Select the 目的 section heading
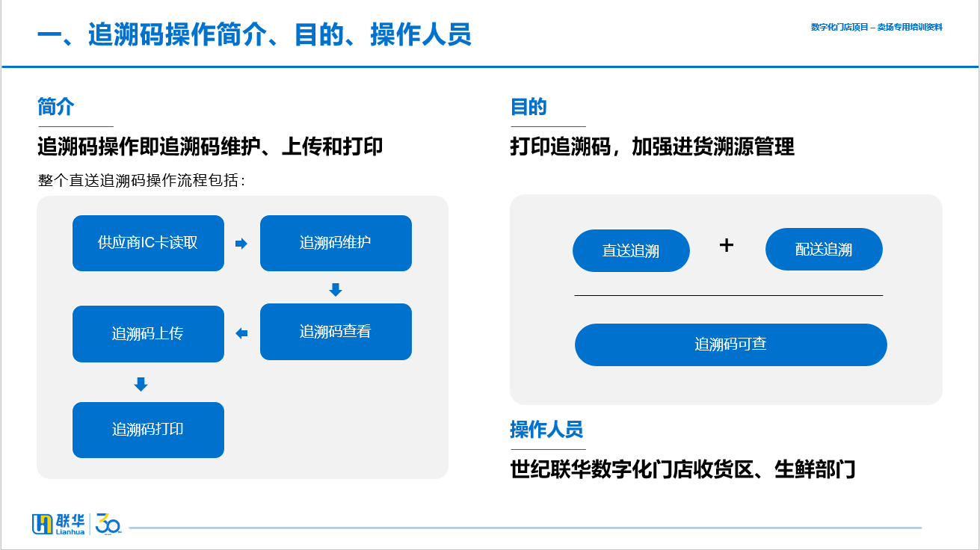This screenshot has height=550, width=980. click(x=528, y=107)
